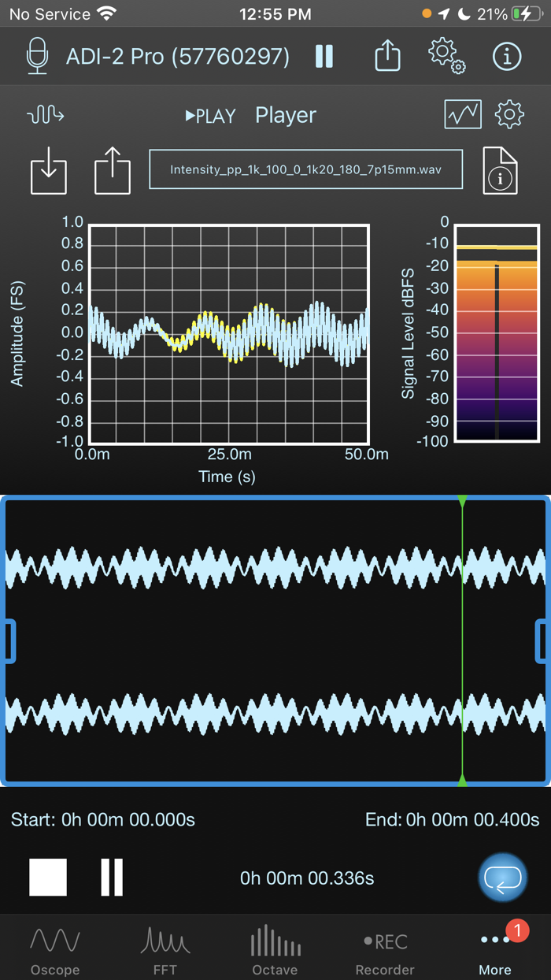Tap the microphone input icon
Screen dimensions: 551x980
tap(37, 57)
